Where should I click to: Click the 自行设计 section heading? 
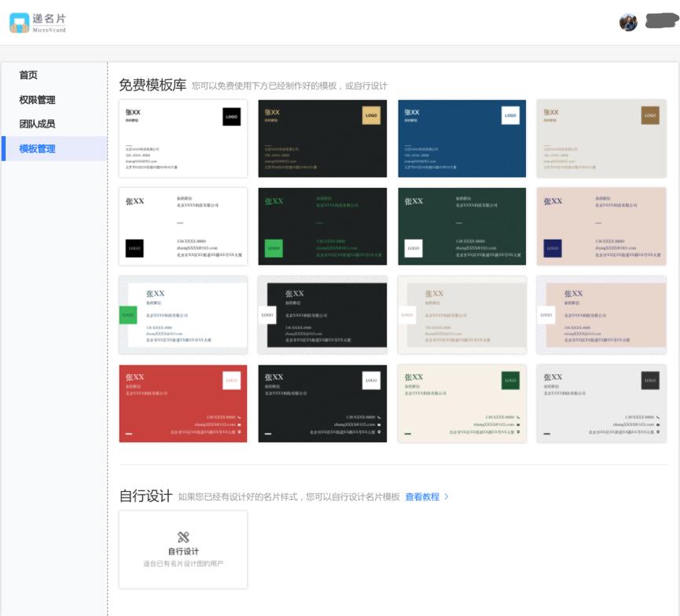pos(146,496)
